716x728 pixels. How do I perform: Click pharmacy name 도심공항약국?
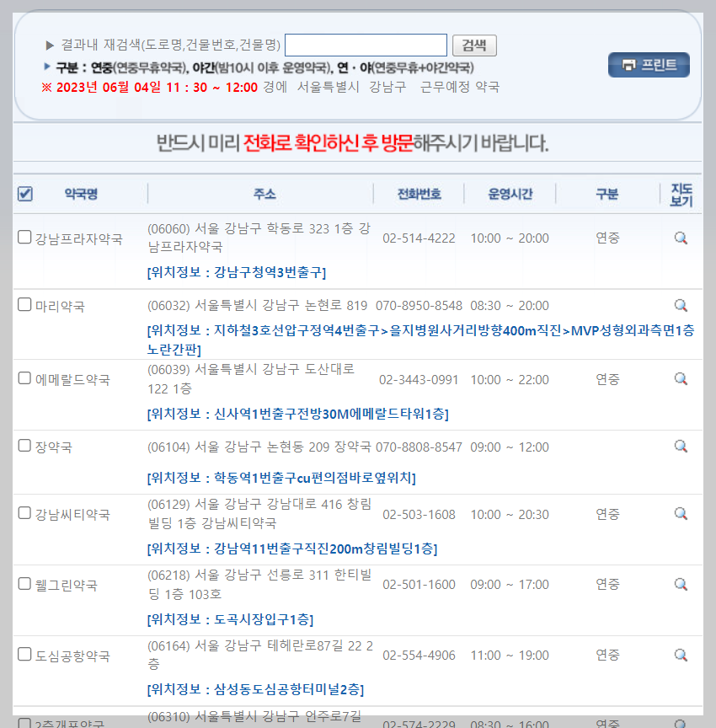pos(72,656)
